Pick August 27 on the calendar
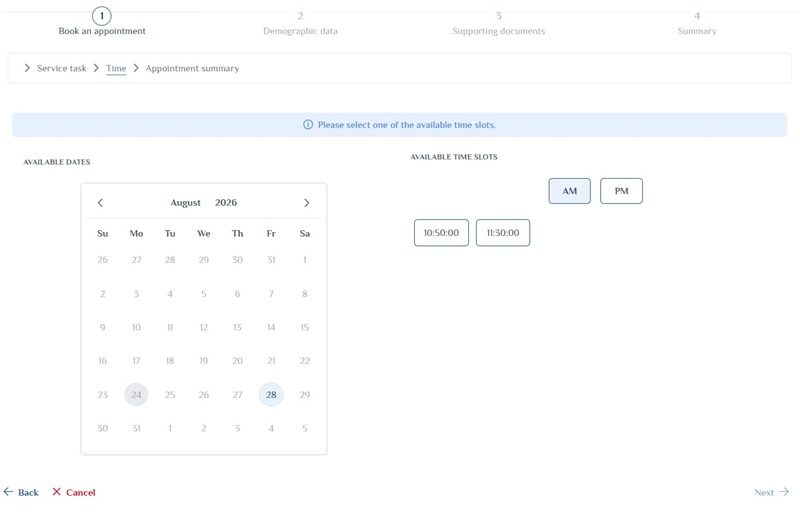This screenshot has width=800, height=515. tap(237, 395)
